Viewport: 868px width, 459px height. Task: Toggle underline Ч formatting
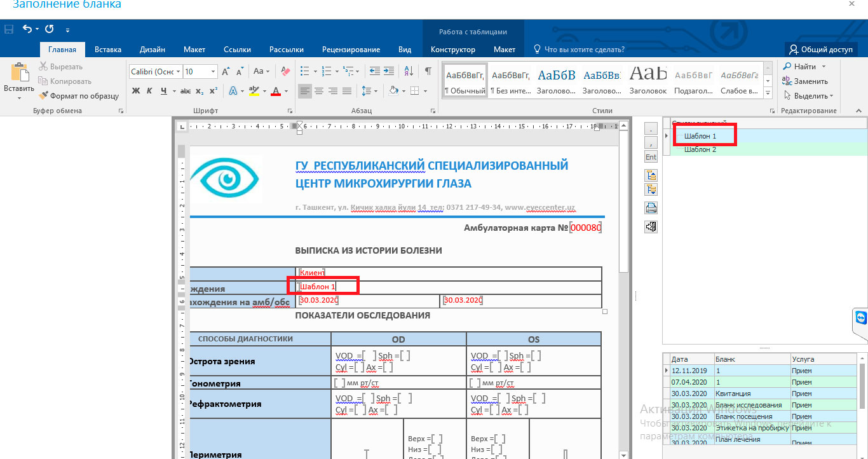click(164, 91)
